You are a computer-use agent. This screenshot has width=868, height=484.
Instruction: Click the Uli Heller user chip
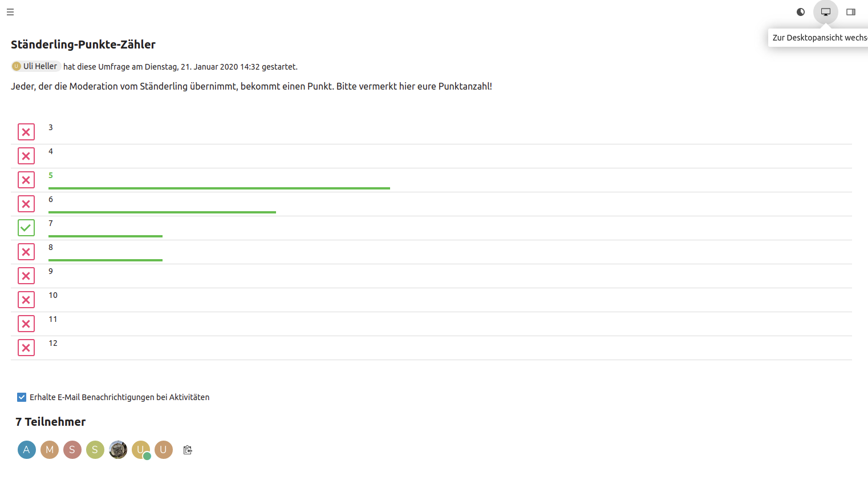point(35,66)
